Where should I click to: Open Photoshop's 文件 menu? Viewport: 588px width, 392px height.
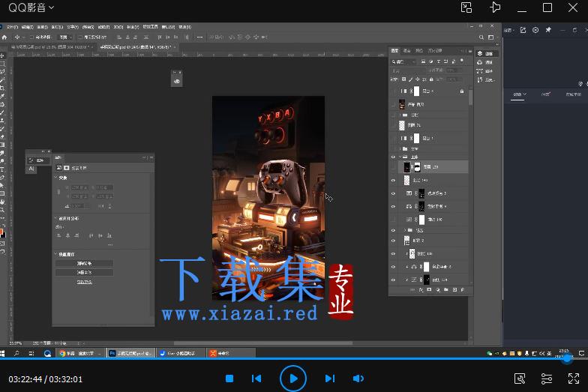tap(12, 27)
